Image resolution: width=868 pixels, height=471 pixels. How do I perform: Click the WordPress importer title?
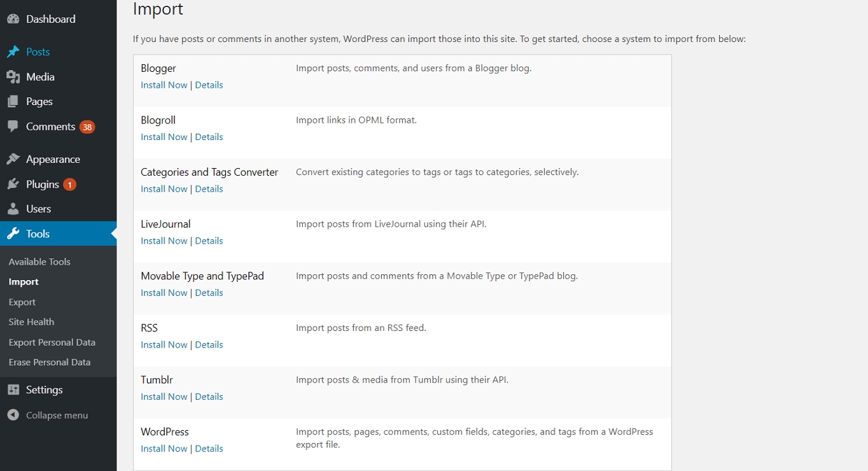coord(165,432)
